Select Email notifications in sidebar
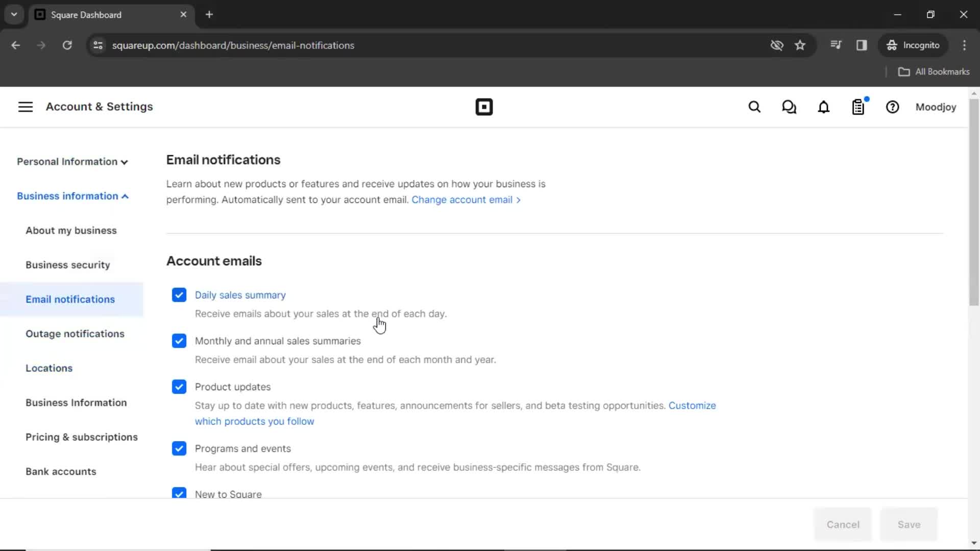The width and height of the screenshot is (980, 551). point(71,299)
